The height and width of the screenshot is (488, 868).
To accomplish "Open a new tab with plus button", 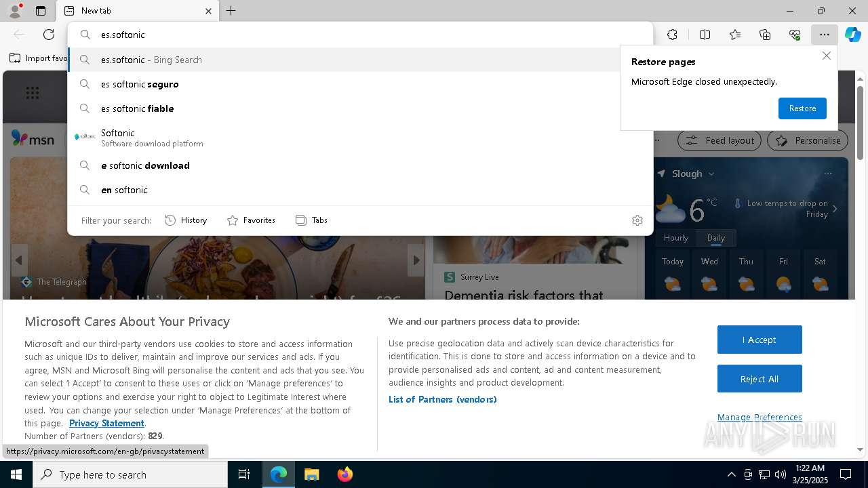I will click(231, 11).
